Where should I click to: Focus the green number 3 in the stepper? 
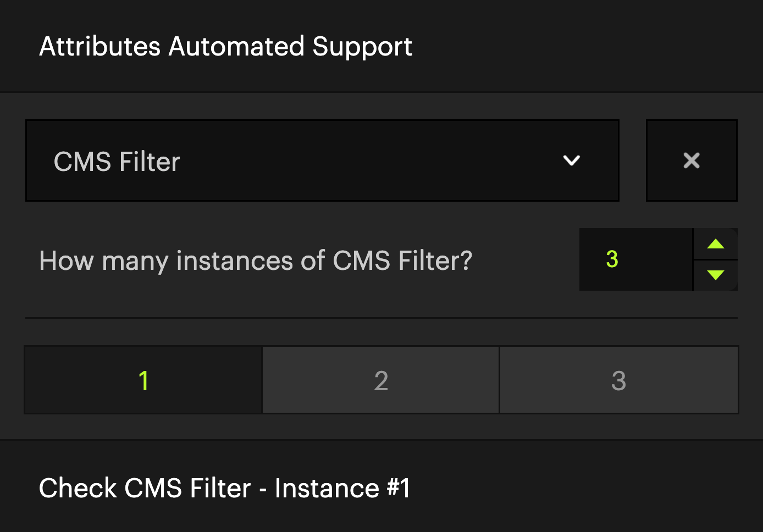[612, 259]
